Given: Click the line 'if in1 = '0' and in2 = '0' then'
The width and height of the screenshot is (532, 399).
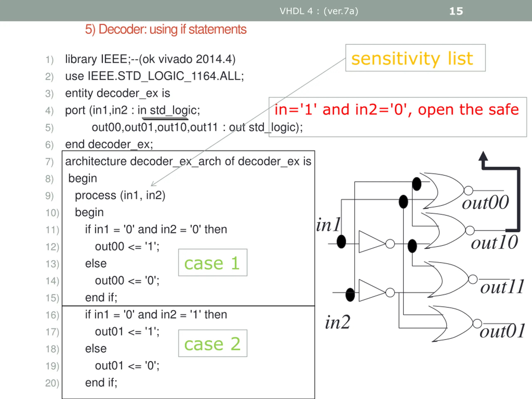Looking at the screenshot, I should (156, 229).
